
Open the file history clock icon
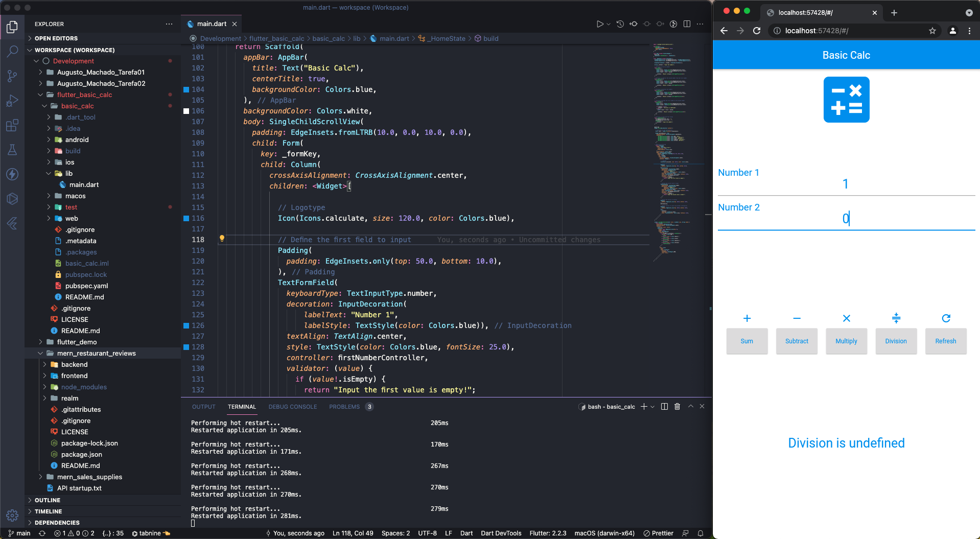coord(620,24)
